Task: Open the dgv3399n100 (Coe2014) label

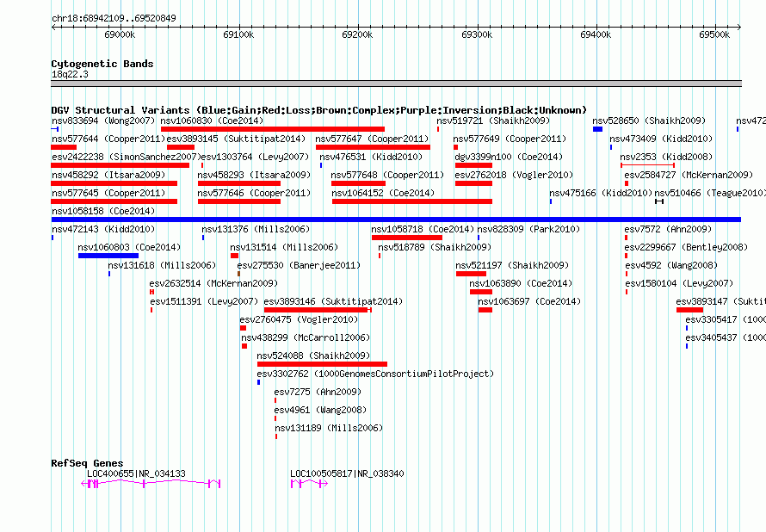Action: click(x=509, y=157)
